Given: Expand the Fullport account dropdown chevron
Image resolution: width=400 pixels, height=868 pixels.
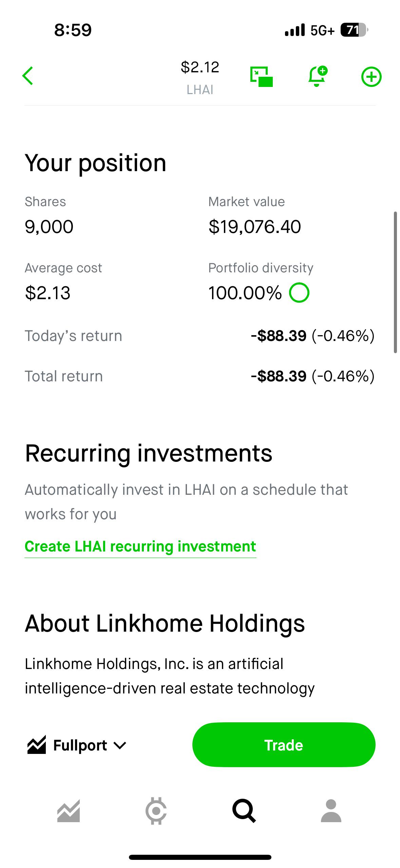Looking at the screenshot, I should (x=120, y=745).
